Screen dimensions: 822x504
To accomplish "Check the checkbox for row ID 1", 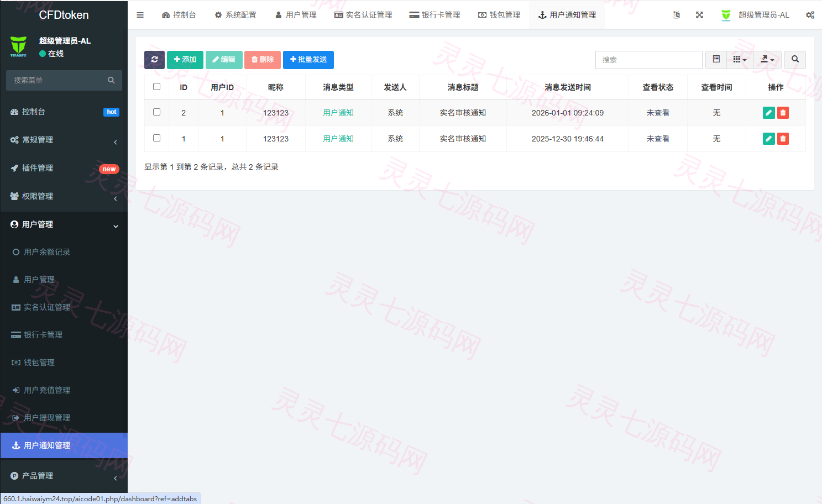I will pyautogui.click(x=156, y=138).
